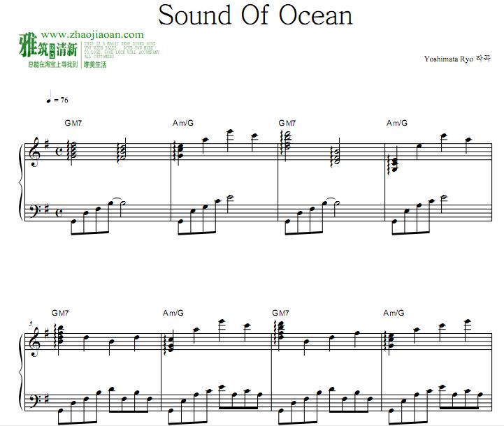Click the first GM7 chord symbol in top system
This screenshot has width=504, height=426.
74,123
